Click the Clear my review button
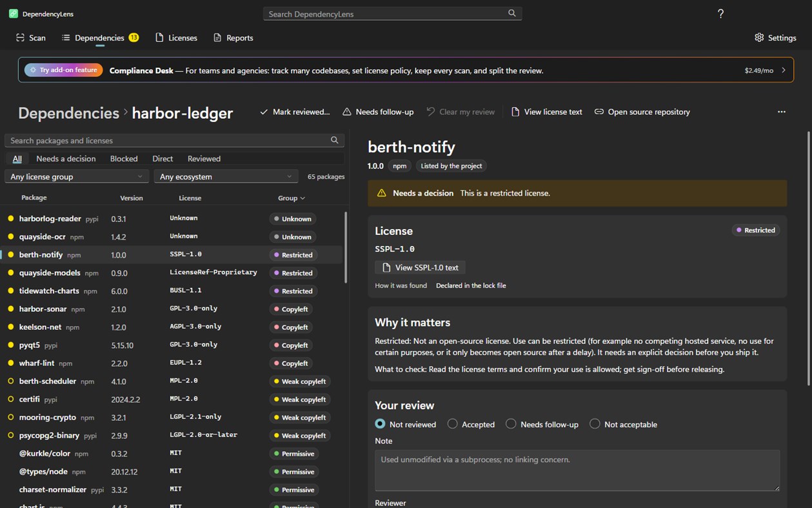This screenshot has width=812, height=508. point(460,112)
